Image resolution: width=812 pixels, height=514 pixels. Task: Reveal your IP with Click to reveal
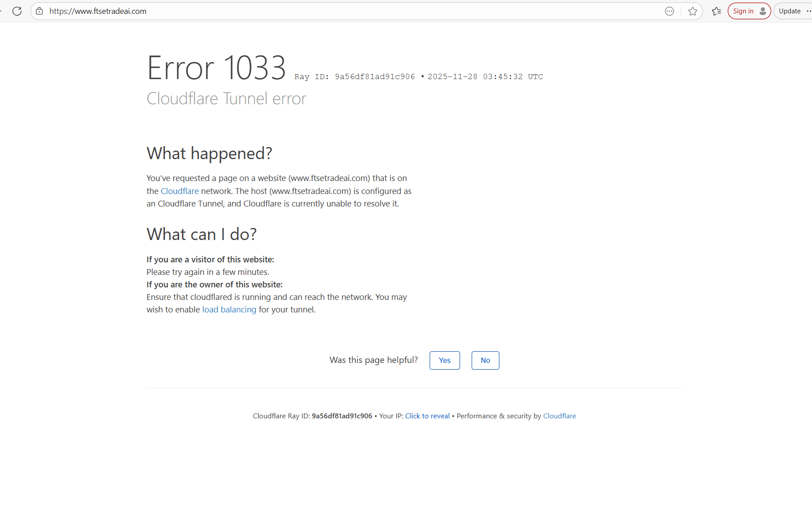click(427, 416)
